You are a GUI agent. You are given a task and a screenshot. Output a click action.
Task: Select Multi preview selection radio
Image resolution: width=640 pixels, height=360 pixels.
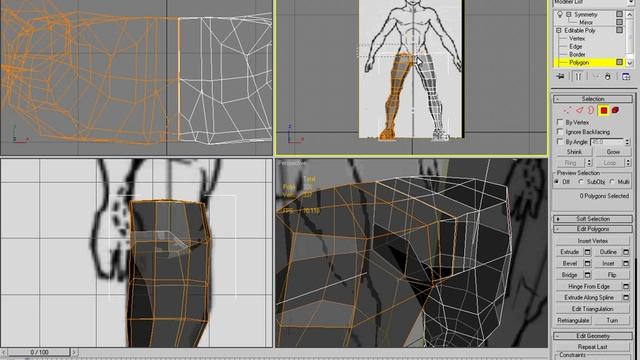tap(612, 182)
